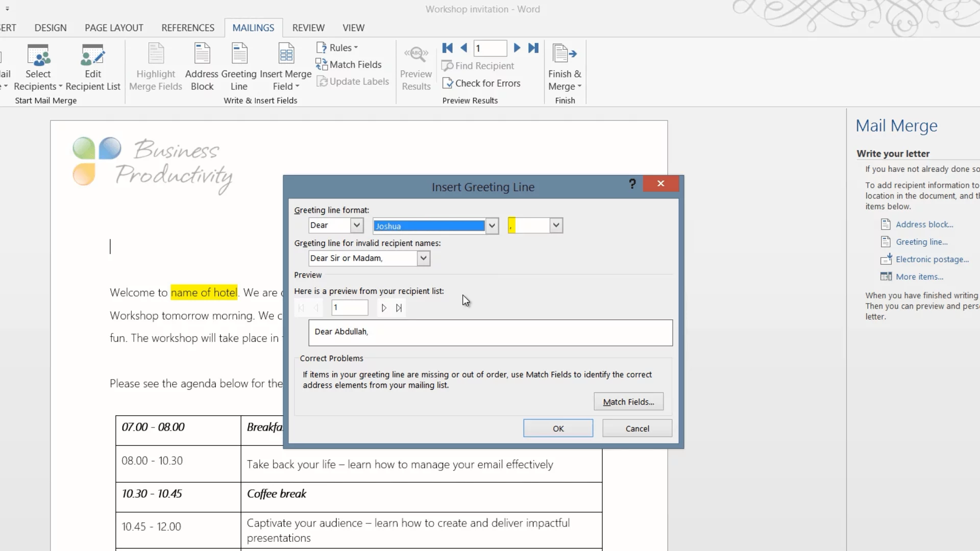Image resolution: width=980 pixels, height=551 pixels.
Task: Click Electronic postage... link in pane
Action: coord(932,259)
